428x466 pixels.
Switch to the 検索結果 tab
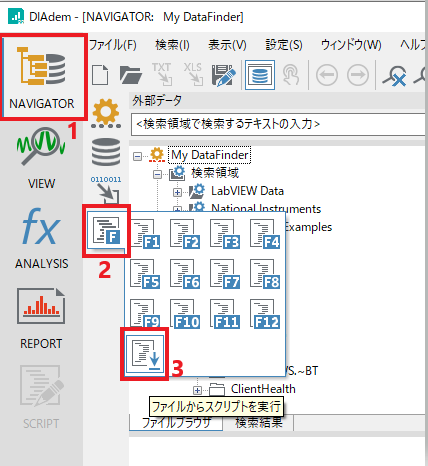pyautogui.click(x=259, y=423)
